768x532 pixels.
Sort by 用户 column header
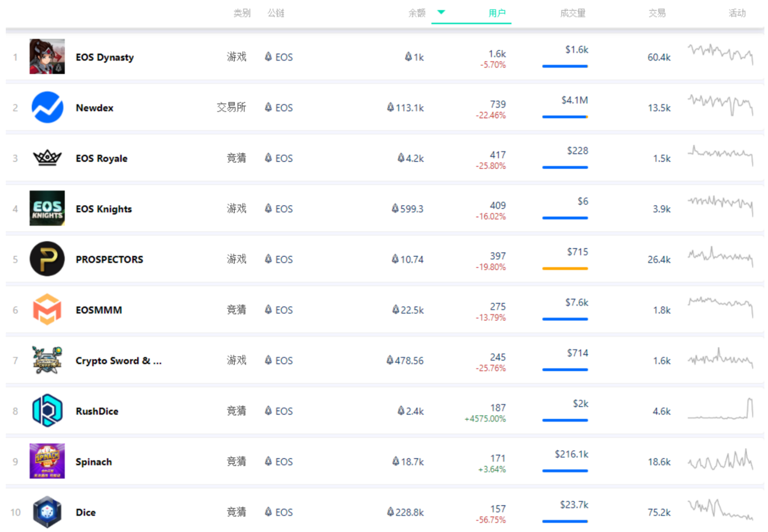[497, 13]
